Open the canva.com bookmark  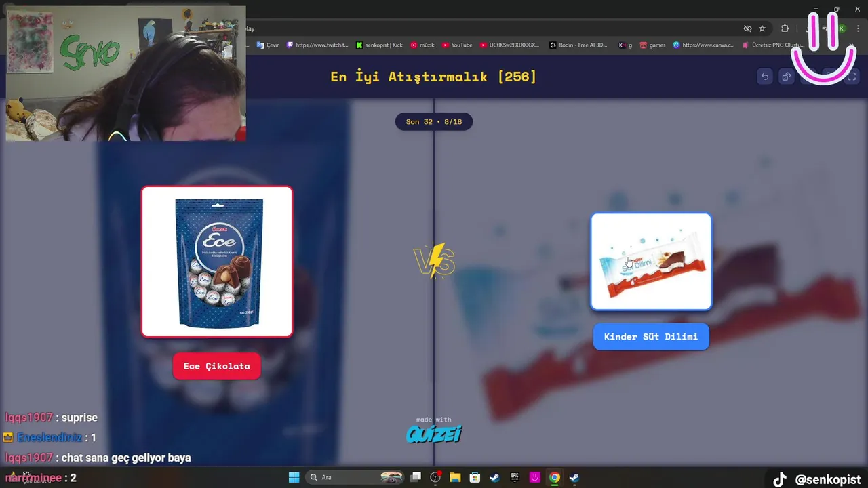pyautogui.click(x=703, y=45)
